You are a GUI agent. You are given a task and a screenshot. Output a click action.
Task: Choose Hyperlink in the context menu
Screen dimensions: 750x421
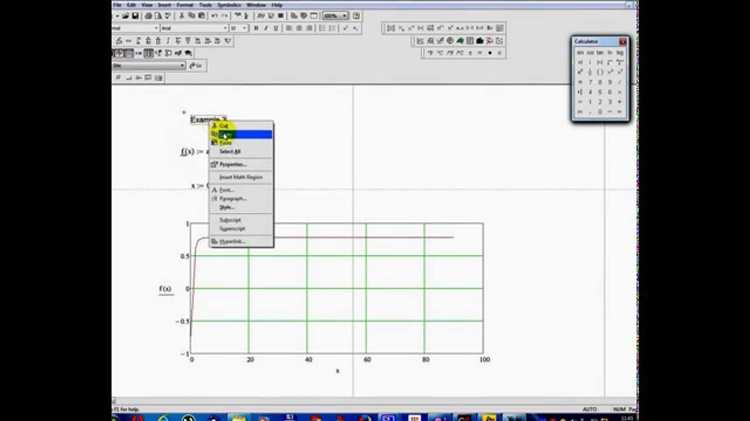pos(242,242)
